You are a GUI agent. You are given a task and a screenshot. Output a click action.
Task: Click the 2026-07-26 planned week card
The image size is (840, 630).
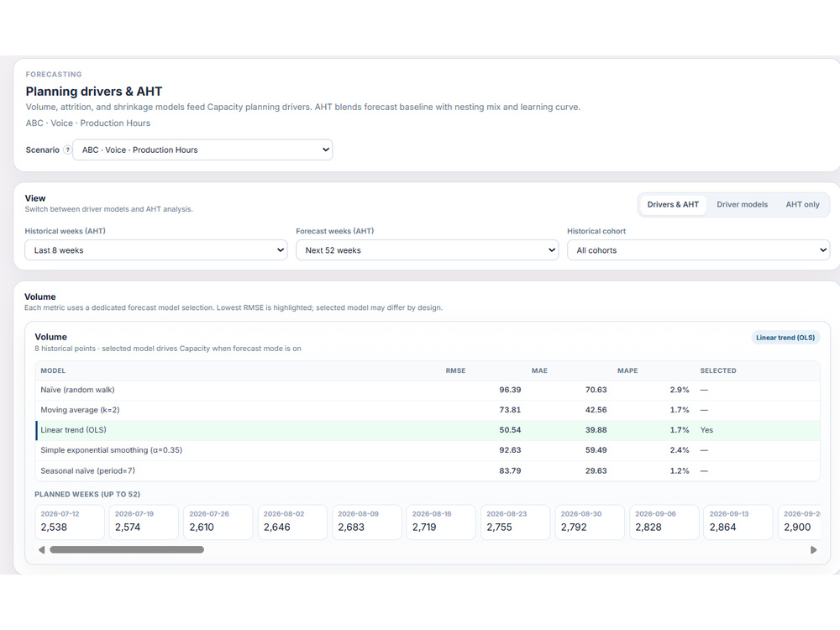(x=218, y=522)
